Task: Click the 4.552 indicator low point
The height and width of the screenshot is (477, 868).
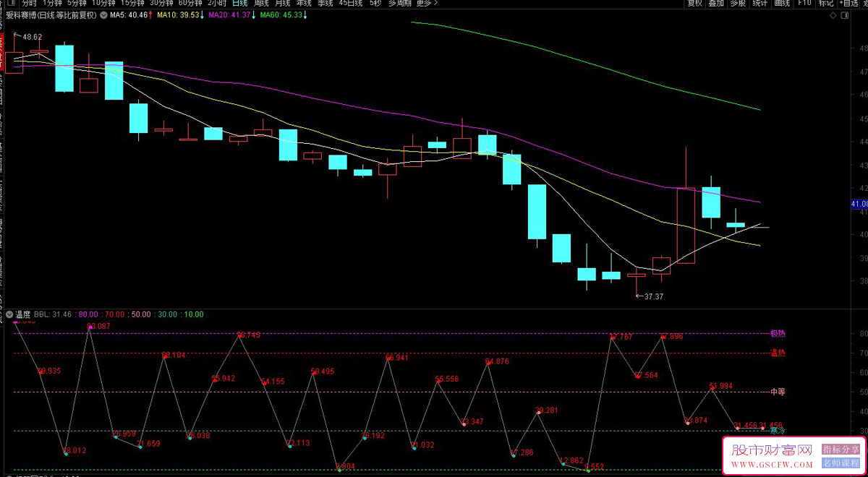Action: [x=593, y=467]
